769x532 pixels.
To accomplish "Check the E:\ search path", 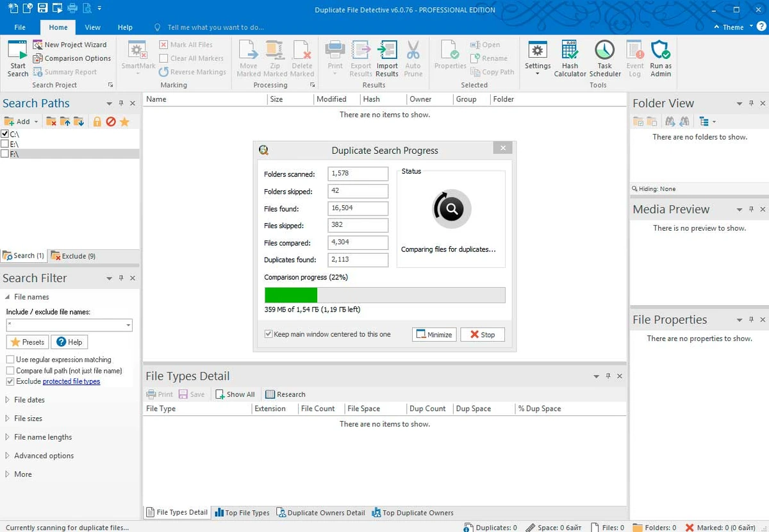I will coord(5,144).
